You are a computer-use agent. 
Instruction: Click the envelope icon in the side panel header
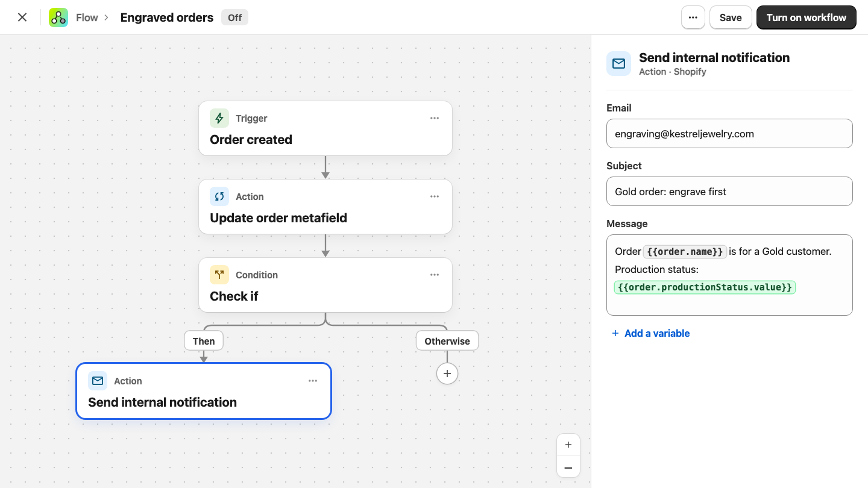click(x=618, y=64)
